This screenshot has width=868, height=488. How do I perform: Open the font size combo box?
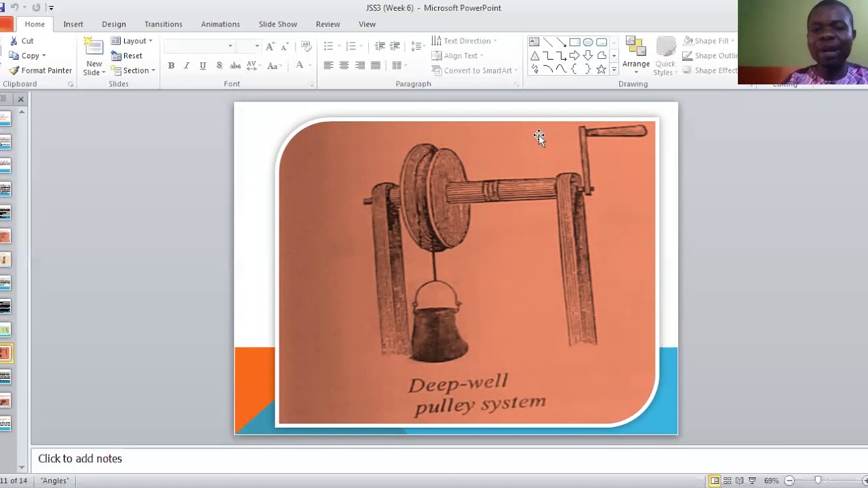tap(248, 46)
